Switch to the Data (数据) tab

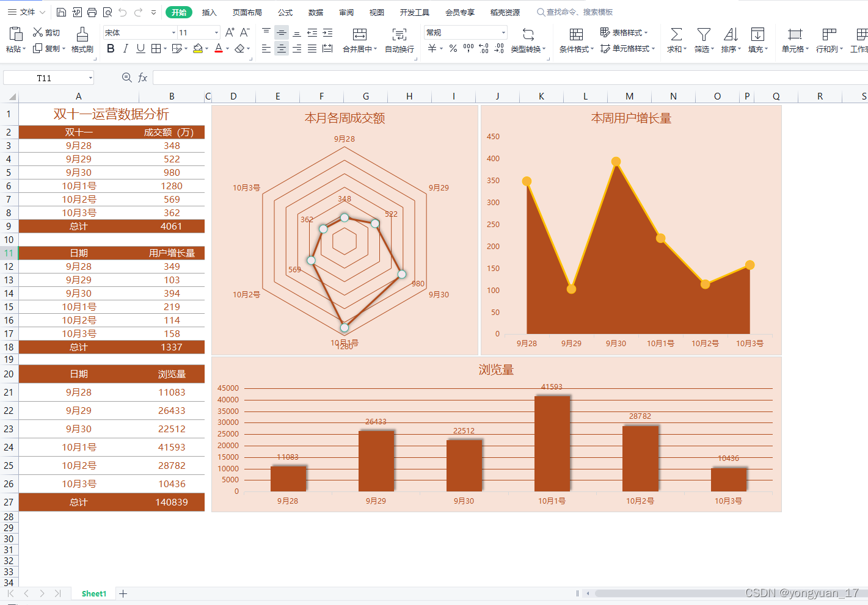click(x=316, y=12)
